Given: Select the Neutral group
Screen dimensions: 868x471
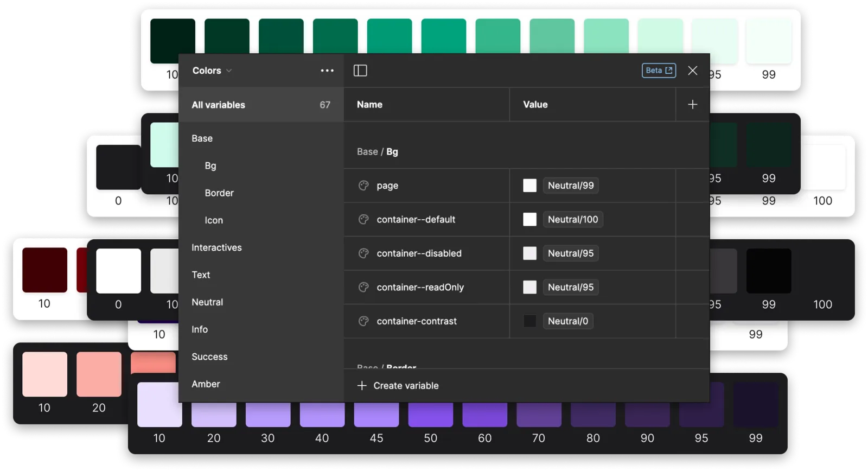Looking at the screenshot, I should [x=207, y=302].
